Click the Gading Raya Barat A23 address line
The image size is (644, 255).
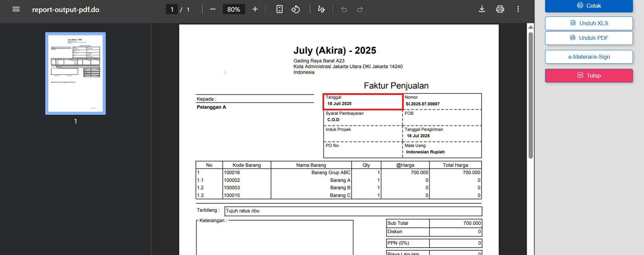point(319,61)
